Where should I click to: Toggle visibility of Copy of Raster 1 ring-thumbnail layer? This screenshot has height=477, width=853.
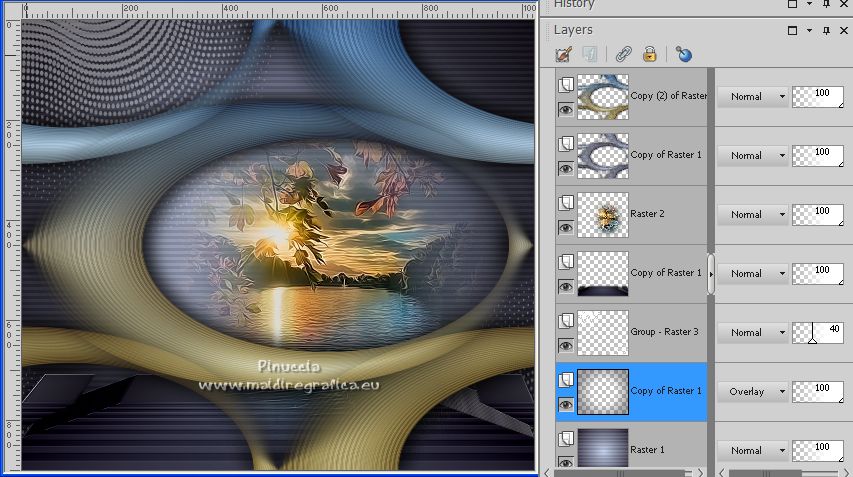click(x=566, y=169)
